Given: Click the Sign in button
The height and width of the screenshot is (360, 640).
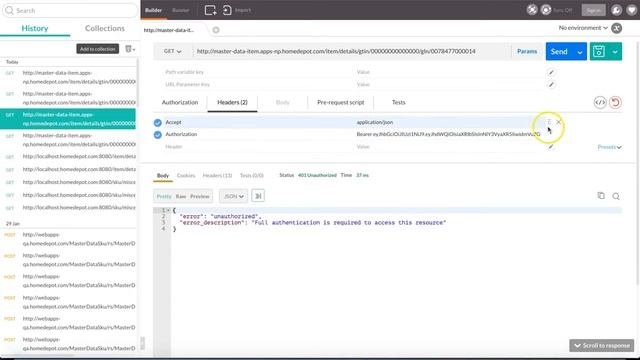Looking at the screenshot, I should [x=593, y=10].
